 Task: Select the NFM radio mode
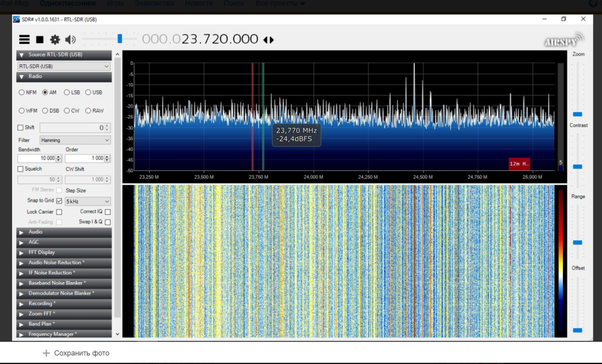22,93
